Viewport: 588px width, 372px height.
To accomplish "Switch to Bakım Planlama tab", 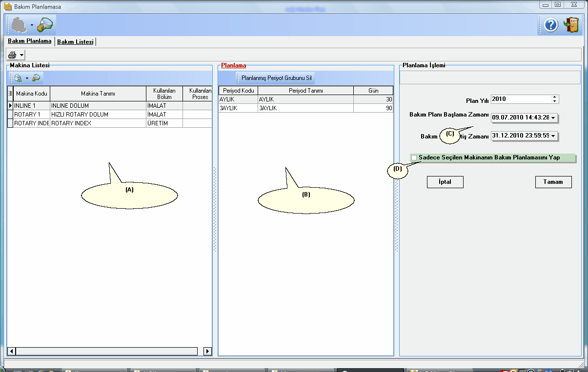I will pos(30,41).
